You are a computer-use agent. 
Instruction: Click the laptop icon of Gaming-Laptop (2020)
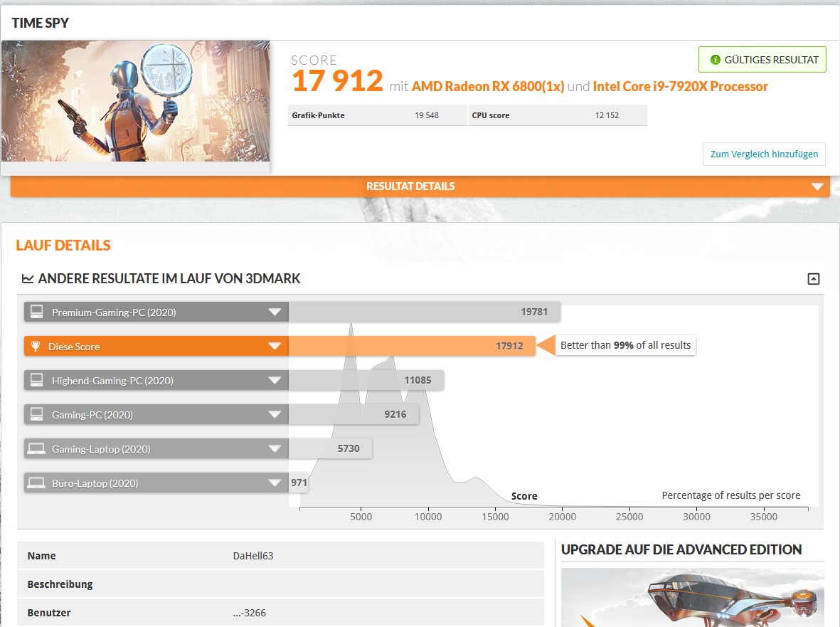tap(36, 448)
